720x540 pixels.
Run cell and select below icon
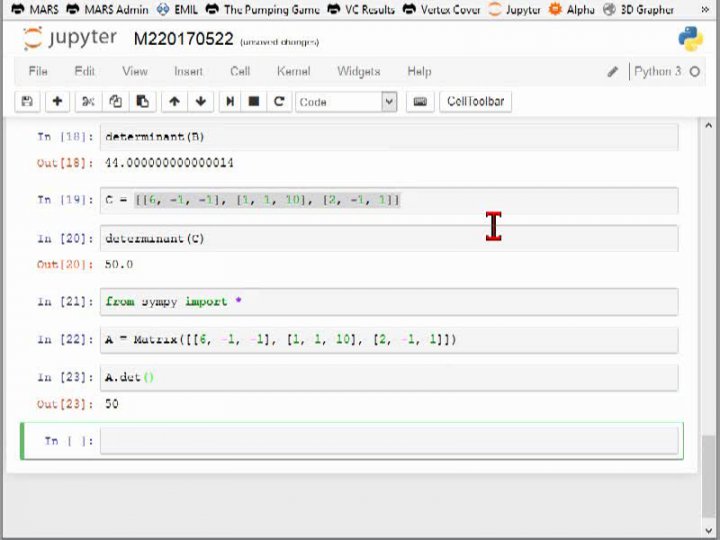pyautogui.click(x=230, y=101)
